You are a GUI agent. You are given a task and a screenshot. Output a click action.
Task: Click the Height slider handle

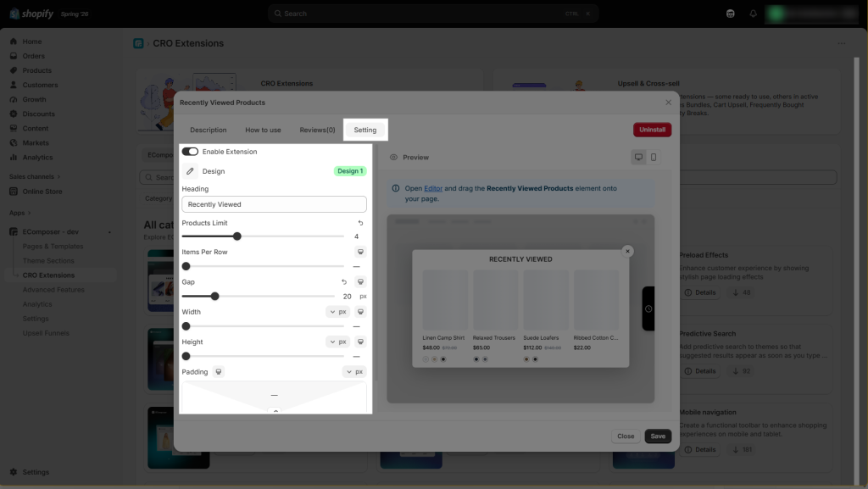tap(186, 356)
